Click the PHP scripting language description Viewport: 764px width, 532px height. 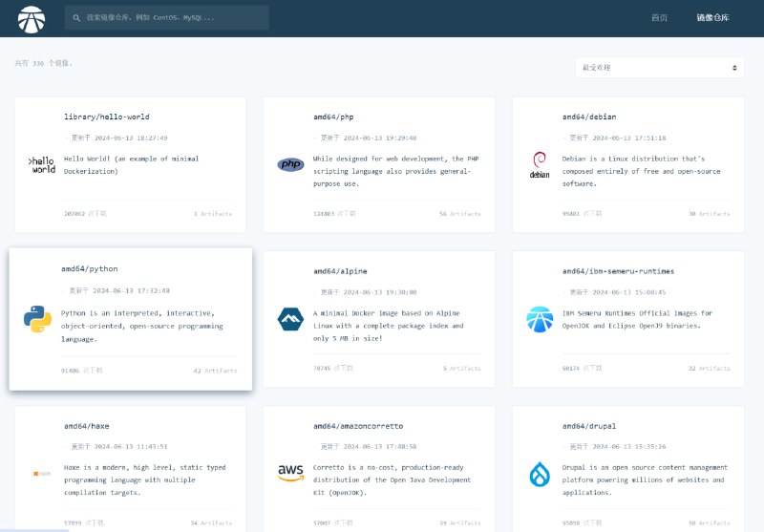[x=395, y=171]
